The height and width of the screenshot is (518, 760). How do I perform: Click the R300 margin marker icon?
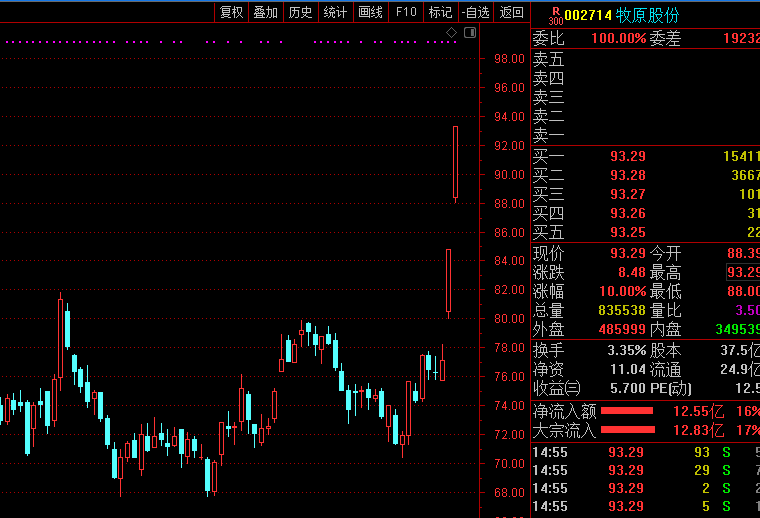click(x=556, y=16)
